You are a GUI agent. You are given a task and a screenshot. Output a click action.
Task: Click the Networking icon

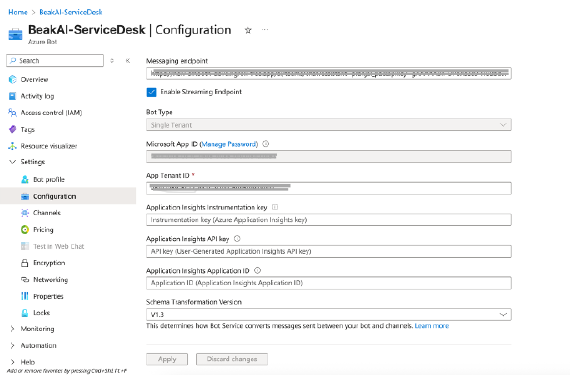tap(25, 280)
